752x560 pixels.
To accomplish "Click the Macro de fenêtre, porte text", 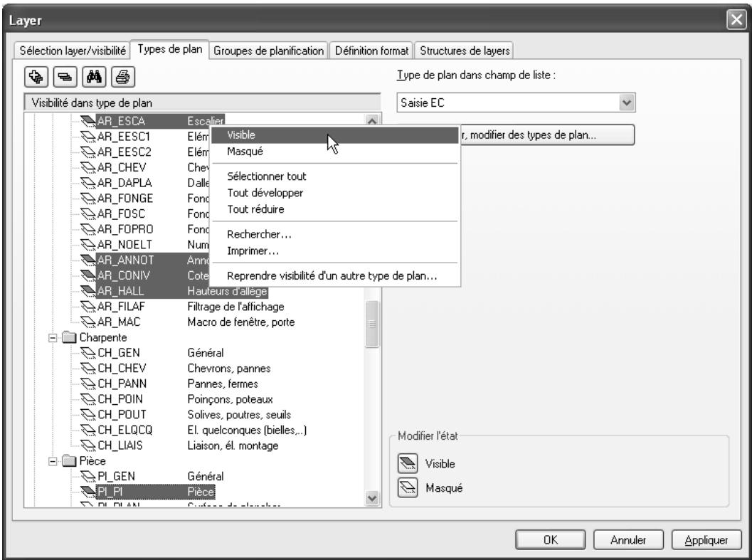I will 240,322.
